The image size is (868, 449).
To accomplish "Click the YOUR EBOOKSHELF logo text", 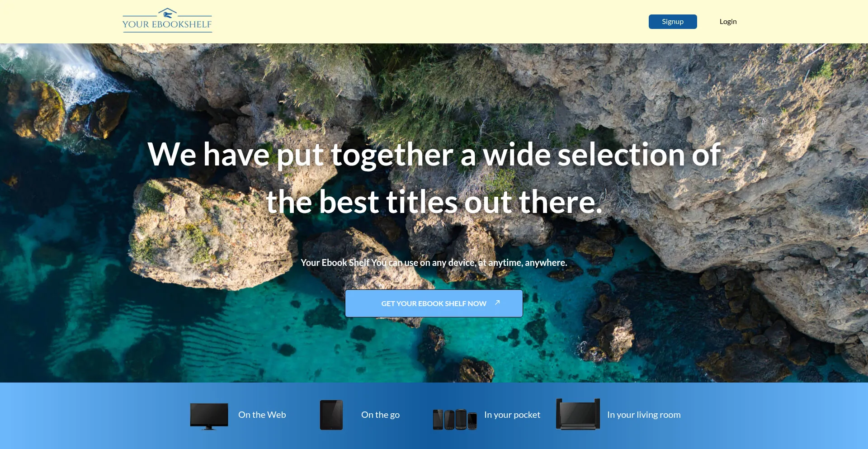I will pyautogui.click(x=167, y=24).
